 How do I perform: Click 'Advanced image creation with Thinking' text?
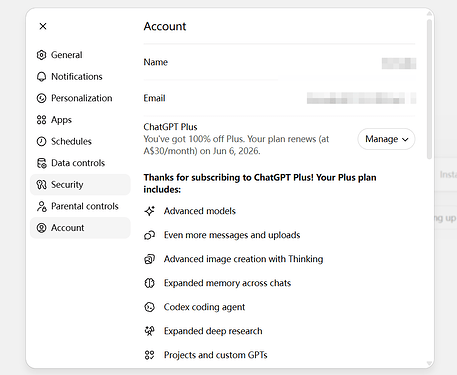tap(243, 259)
